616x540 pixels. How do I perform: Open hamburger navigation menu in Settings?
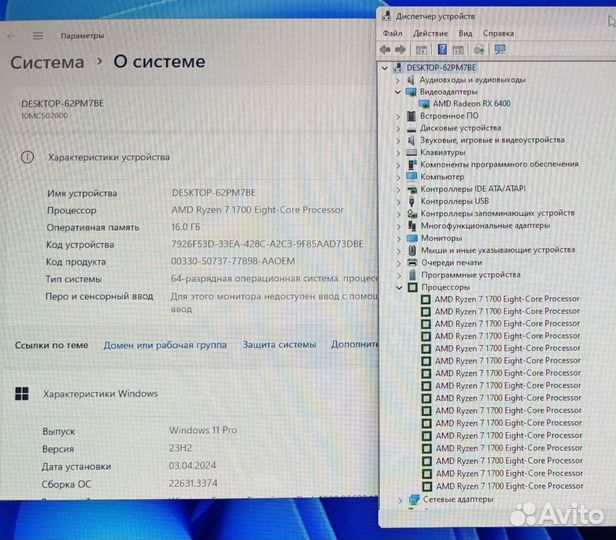[38, 36]
